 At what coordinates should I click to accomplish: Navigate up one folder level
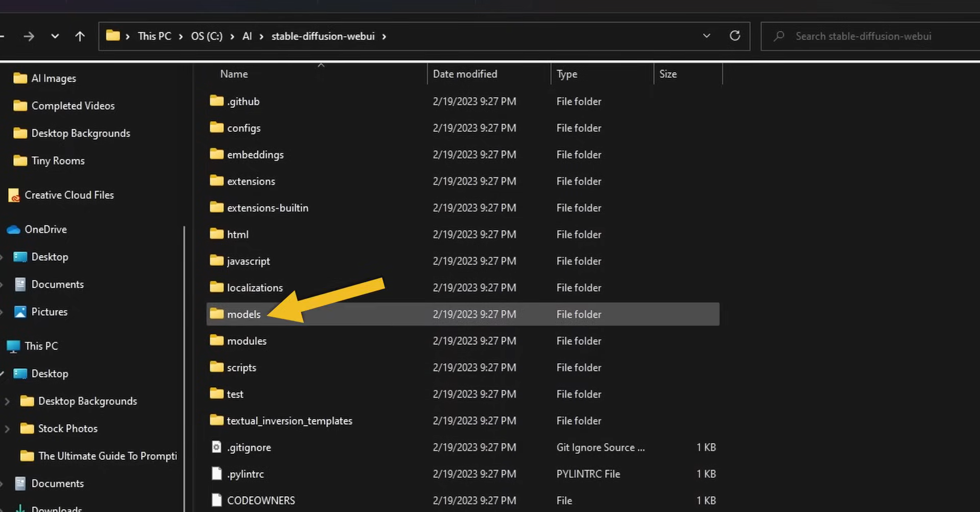[80, 36]
